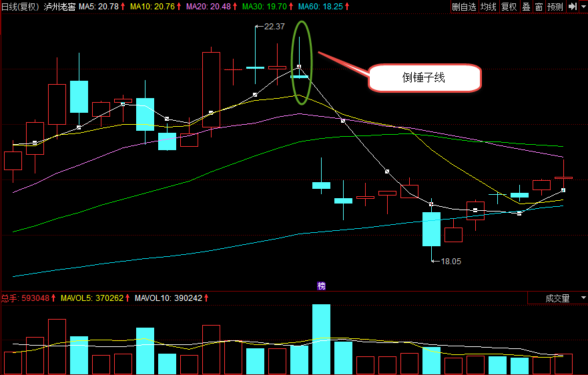
Task: Click the 删自选 button
Action: click(464, 7)
